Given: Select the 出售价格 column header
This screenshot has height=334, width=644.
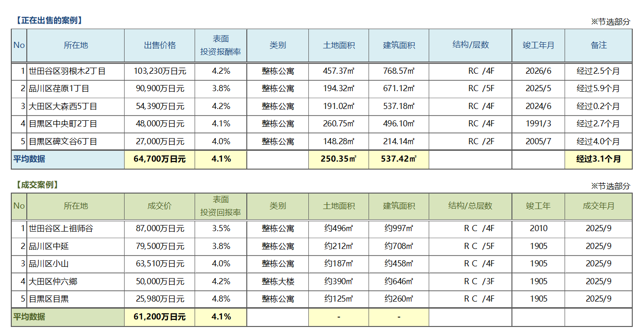Looking at the screenshot, I should coord(160,45).
